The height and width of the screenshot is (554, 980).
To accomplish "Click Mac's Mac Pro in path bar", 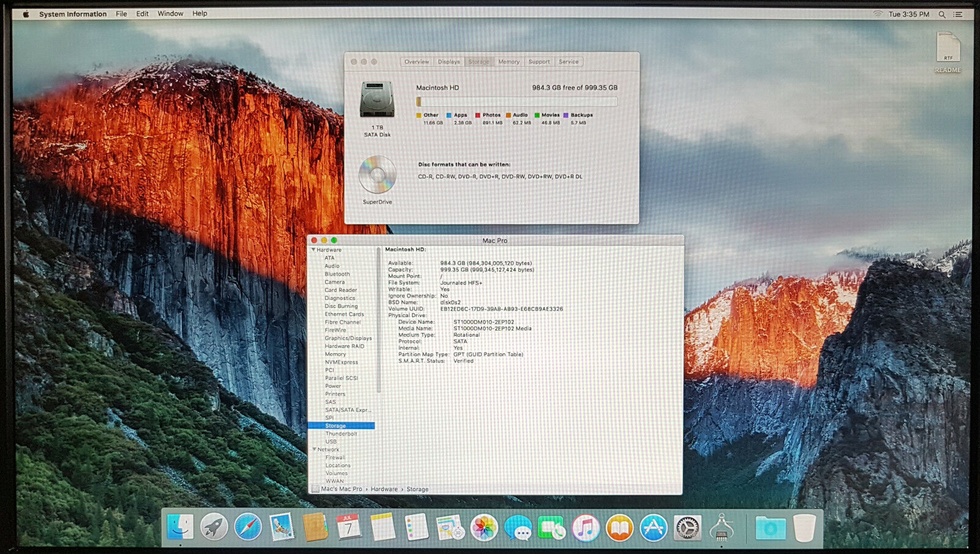I will (x=341, y=489).
